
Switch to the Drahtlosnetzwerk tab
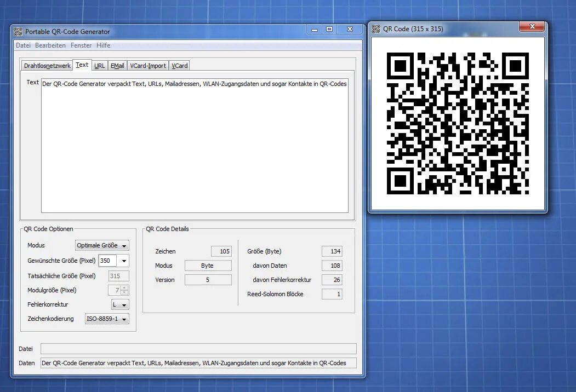pyautogui.click(x=47, y=66)
